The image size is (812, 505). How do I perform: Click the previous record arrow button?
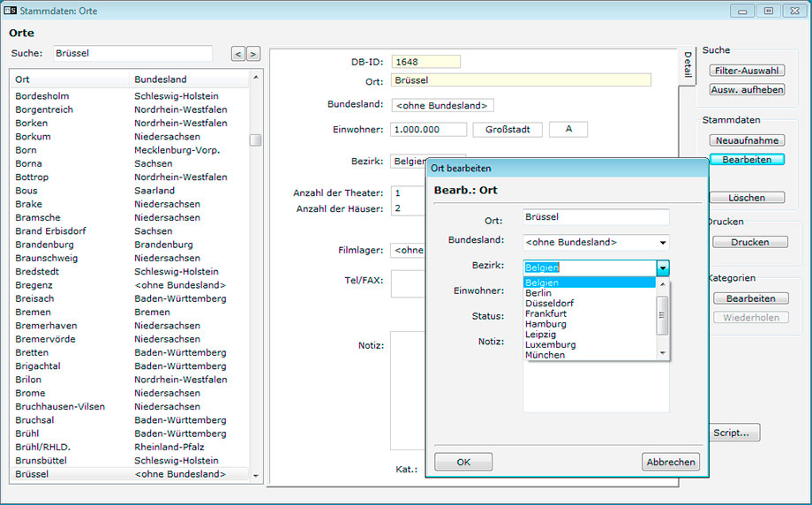237,54
